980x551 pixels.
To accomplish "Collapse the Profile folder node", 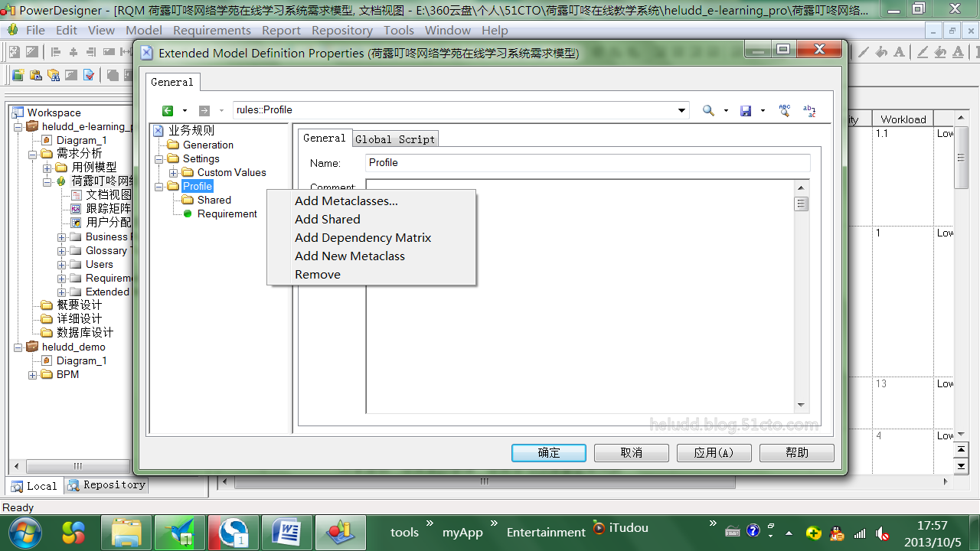I will [158, 187].
